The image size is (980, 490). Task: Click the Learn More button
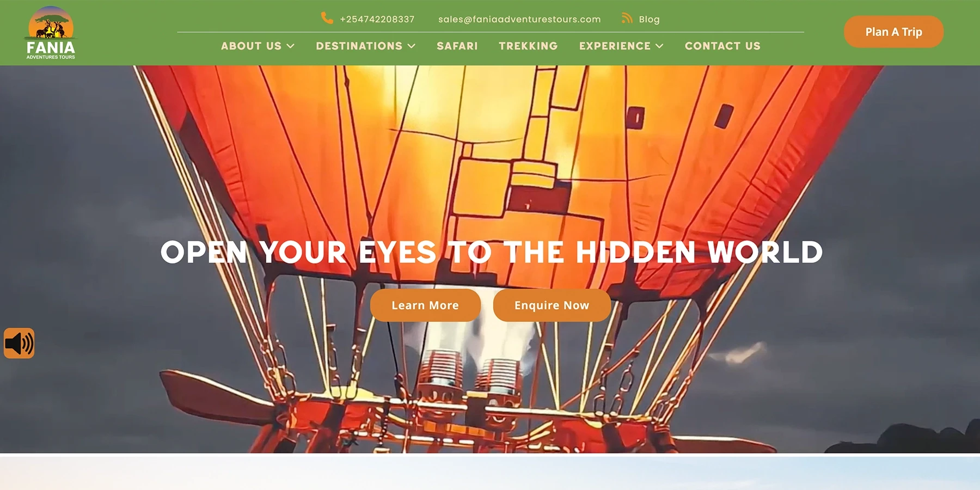(425, 305)
